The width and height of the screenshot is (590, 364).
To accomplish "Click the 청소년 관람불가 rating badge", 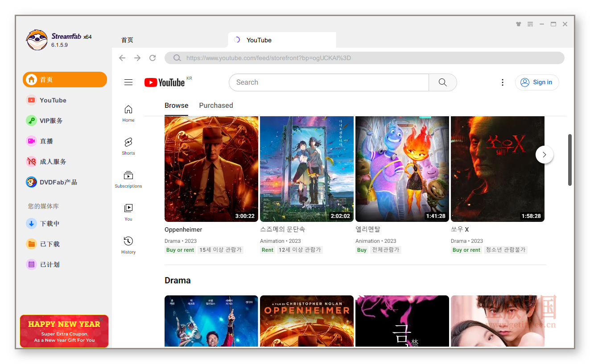I will point(506,250).
